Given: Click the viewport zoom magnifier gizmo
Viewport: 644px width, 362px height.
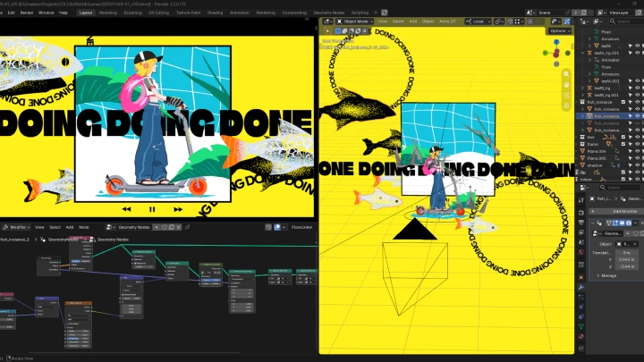Looking at the screenshot, I should (x=566, y=74).
